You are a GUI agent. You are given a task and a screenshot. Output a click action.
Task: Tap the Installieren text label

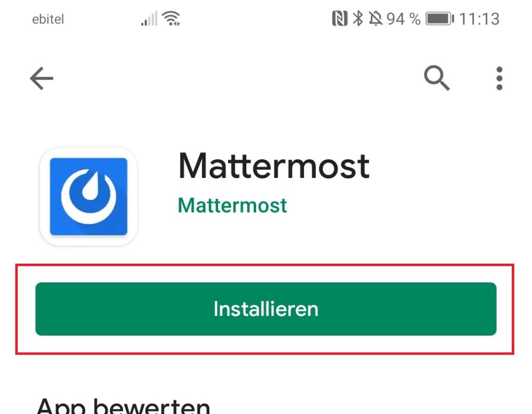(266, 309)
